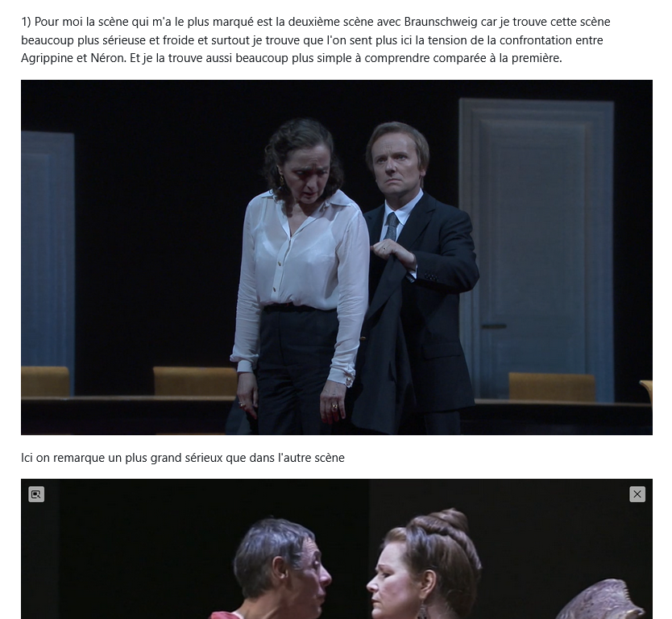672x619 pixels.
Task: Open the first stage photo with two actors
Action: [337, 257]
